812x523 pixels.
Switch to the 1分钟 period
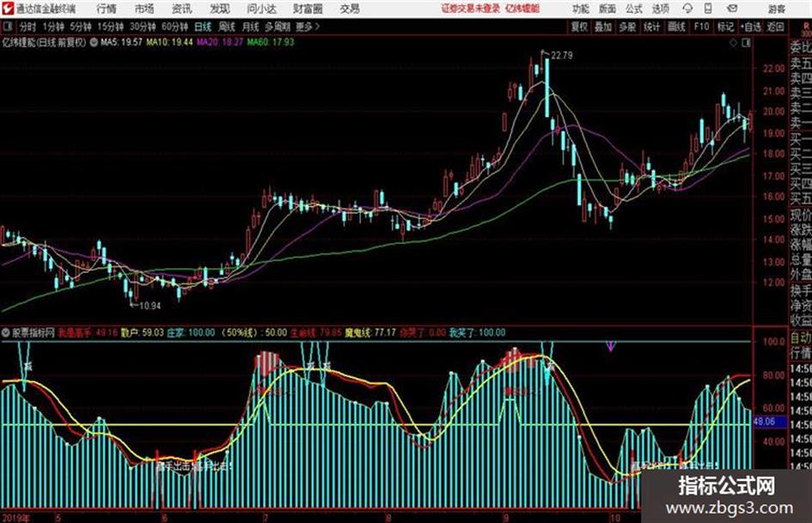52,27
